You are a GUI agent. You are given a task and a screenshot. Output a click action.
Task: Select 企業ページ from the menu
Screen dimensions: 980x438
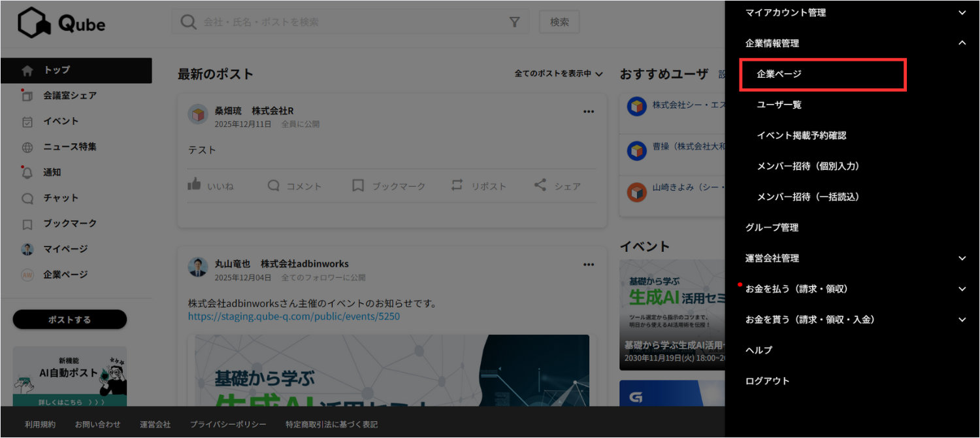(x=823, y=75)
